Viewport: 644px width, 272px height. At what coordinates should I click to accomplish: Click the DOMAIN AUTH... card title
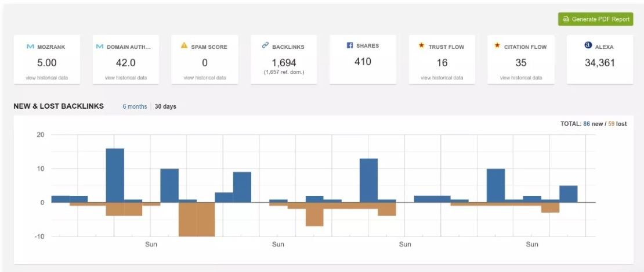[129, 47]
